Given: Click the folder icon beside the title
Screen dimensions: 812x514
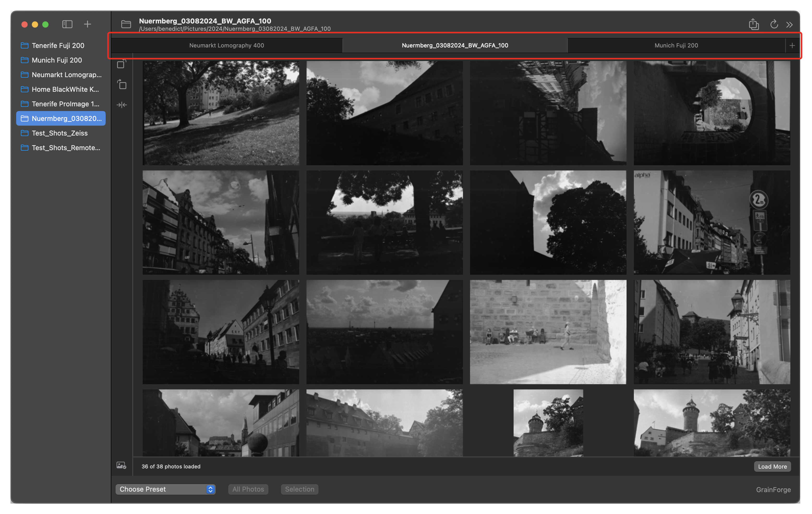Looking at the screenshot, I should tap(126, 24).
